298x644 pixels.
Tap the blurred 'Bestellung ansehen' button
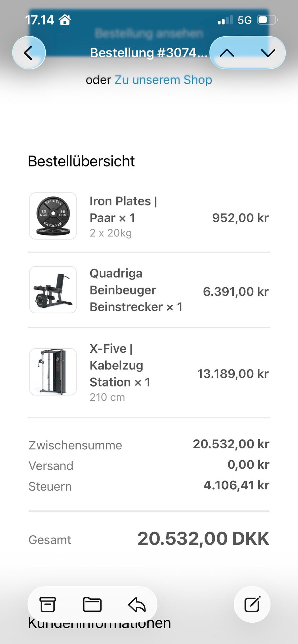click(149, 33)
